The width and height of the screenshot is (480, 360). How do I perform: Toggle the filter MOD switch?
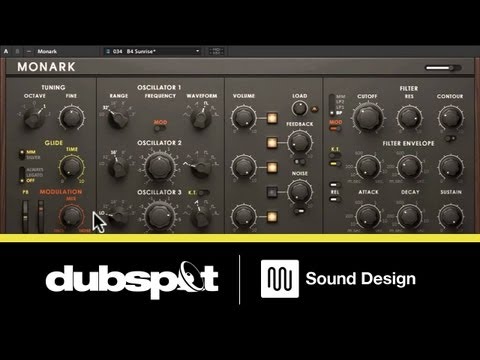click(334, 129)
